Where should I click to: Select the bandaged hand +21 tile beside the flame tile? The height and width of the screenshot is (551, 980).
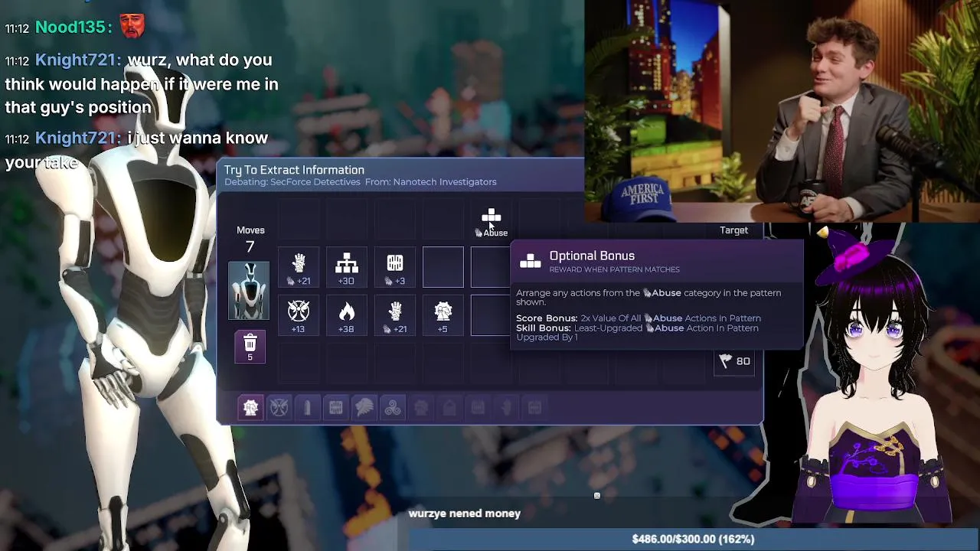click(395, 316)
